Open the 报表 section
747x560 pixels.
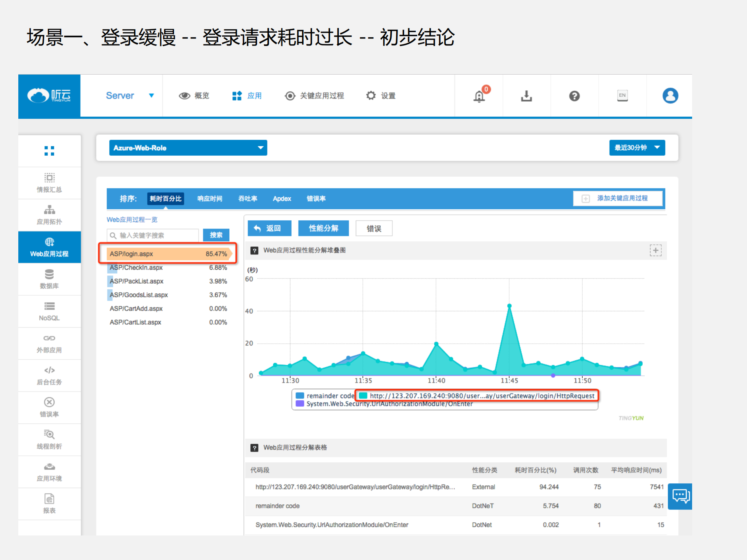tap(49, 503)
